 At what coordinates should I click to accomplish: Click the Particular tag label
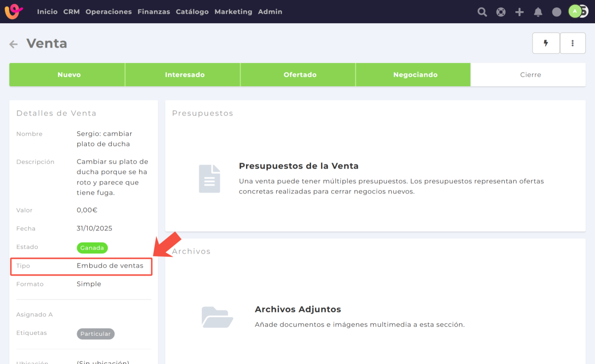[x=96, y=334]
